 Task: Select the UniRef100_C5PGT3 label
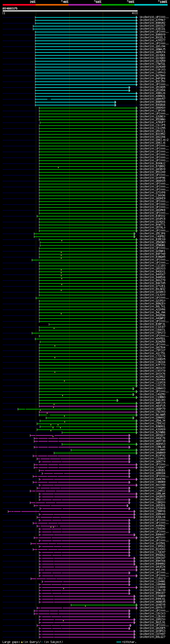[152, 333]
